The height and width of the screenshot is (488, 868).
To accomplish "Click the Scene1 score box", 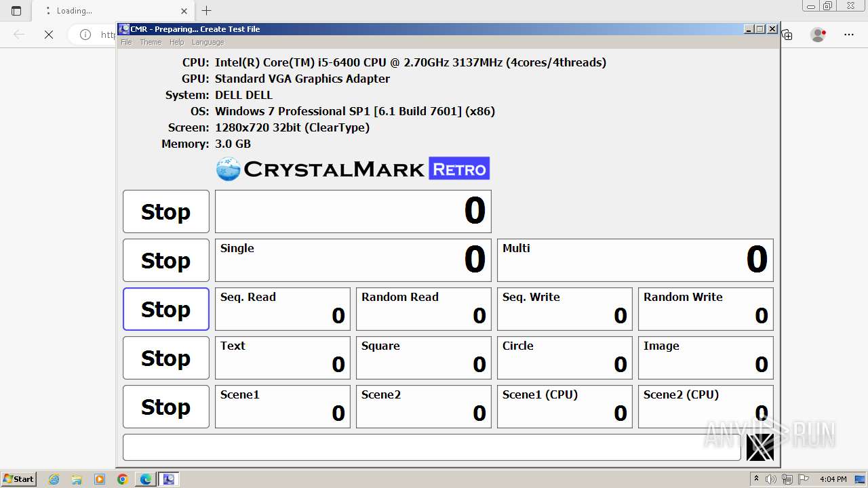I will click(x=283, y=407).
